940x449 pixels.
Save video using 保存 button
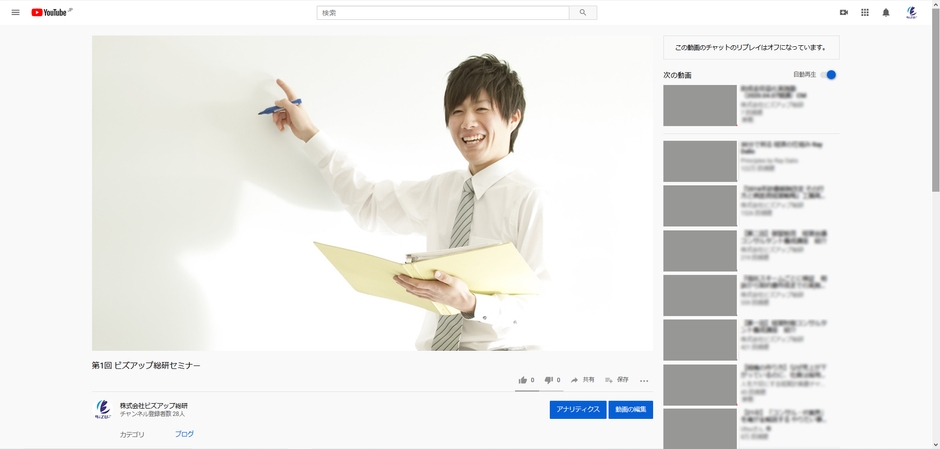pos(616,380)
